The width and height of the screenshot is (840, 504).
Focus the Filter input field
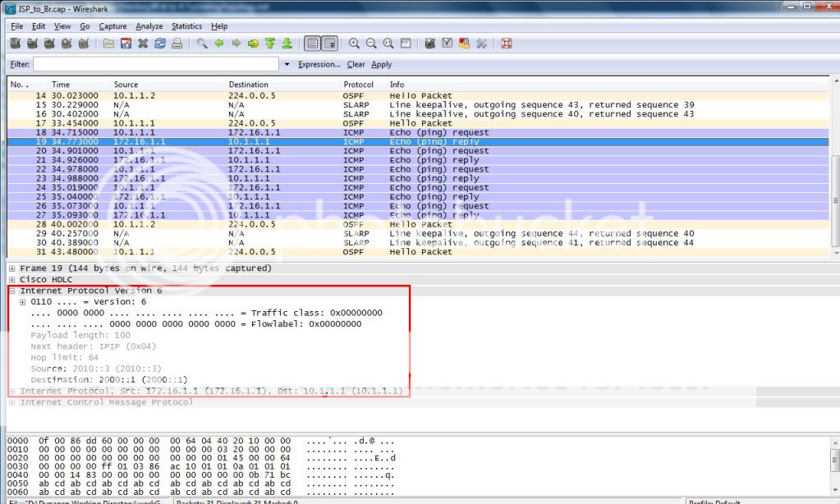coord(156,64)
